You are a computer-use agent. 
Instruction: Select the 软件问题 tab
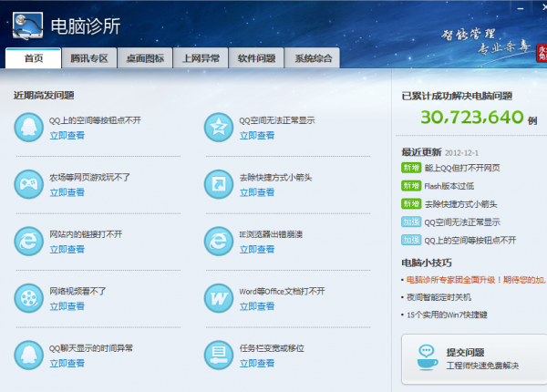[256, 58]
